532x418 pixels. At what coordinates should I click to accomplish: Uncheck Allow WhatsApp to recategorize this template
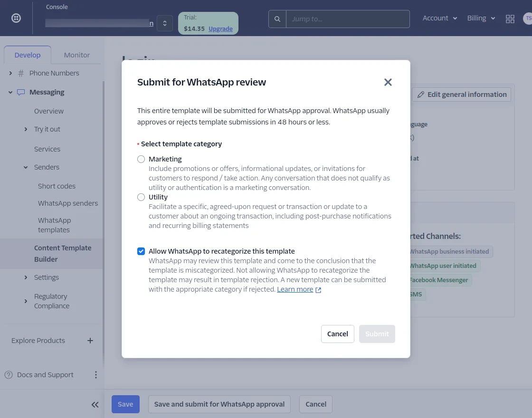click(141, 251)
